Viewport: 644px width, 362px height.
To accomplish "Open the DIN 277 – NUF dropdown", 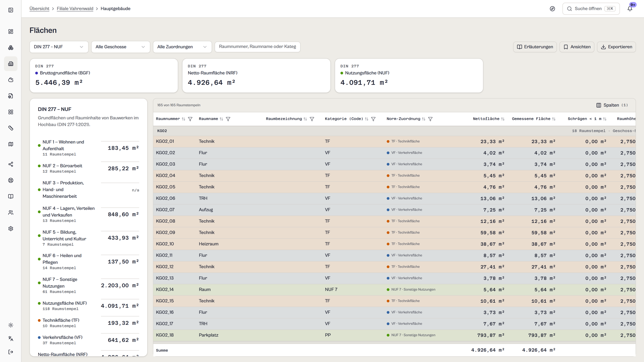I will pos(59,47).
